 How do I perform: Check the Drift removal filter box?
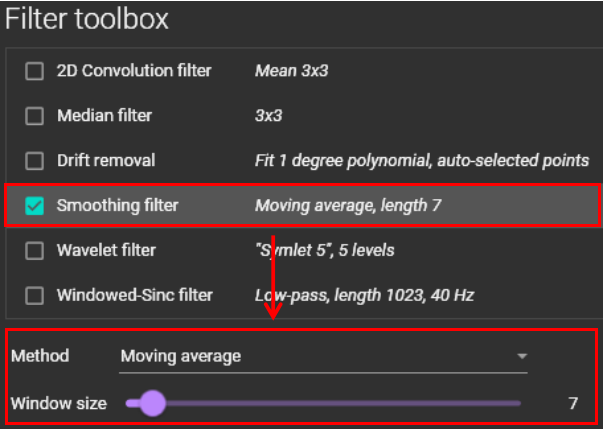tap(35, 160)
